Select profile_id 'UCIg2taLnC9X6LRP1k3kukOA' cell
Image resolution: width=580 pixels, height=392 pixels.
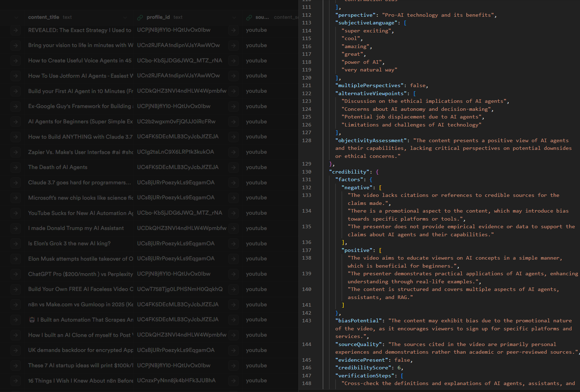pyautogui.click(x=188, y=152)
